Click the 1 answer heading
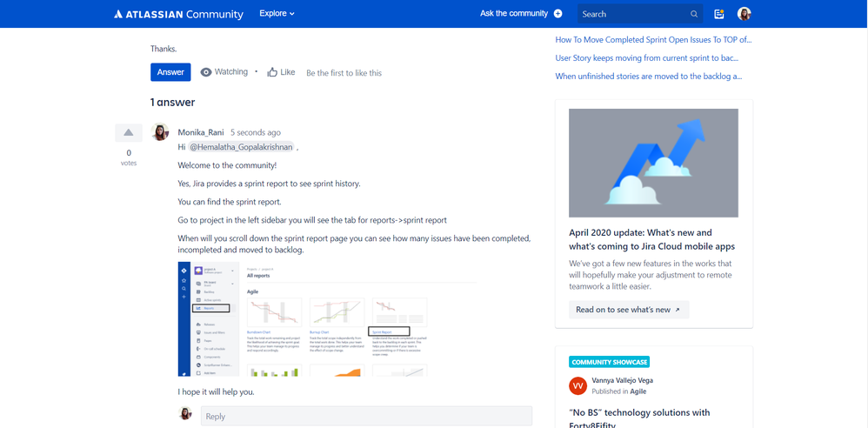The image size is (868, 428). pos(172,102)
